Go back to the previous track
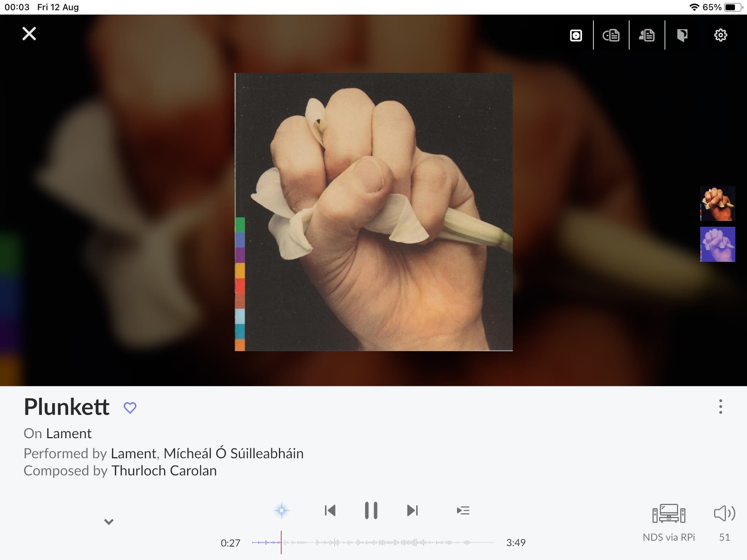This screenshot has height=560, width=747. tap(330, 510)
